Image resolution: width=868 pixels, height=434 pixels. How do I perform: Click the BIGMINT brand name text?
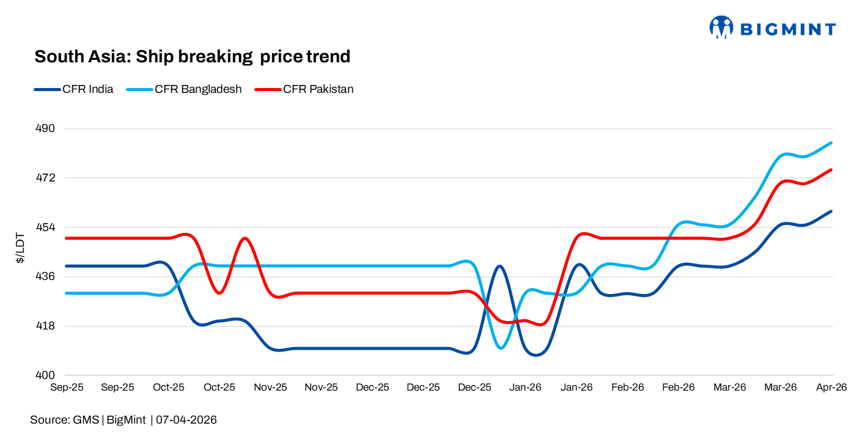point(788,29)
